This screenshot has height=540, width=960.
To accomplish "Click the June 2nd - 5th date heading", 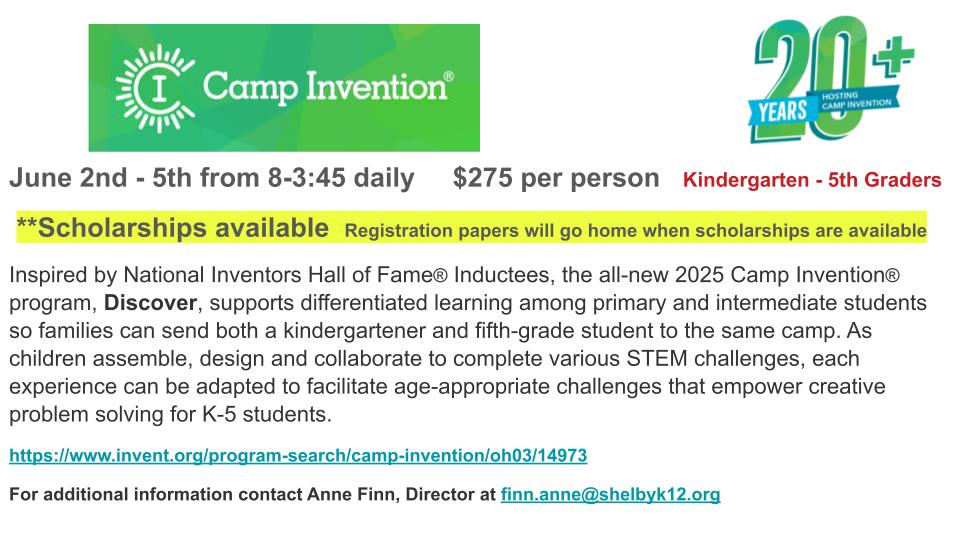I will [x=212, y=178].
